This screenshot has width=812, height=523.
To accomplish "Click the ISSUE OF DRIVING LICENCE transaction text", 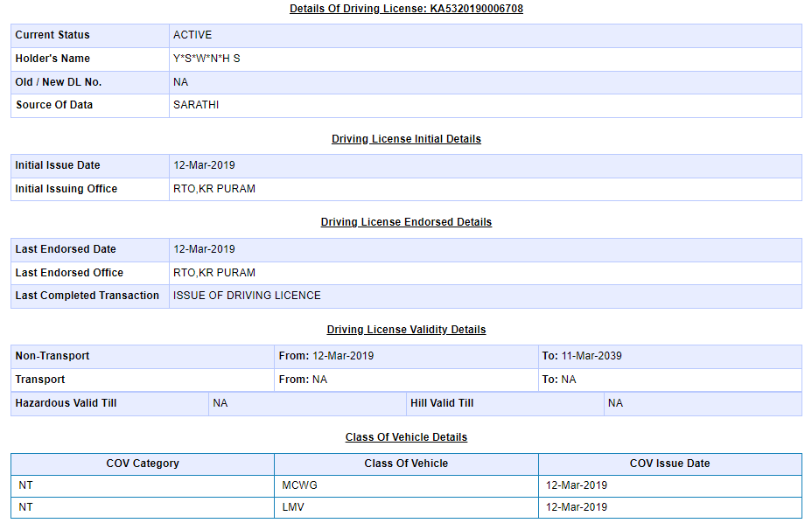I will 247,296.
